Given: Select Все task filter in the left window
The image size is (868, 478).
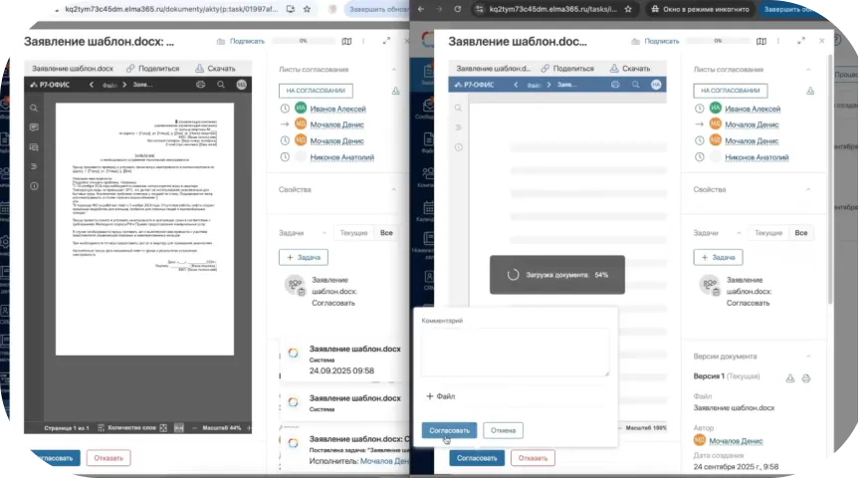Looking at the screenshot, I should (x=386, y=232).
